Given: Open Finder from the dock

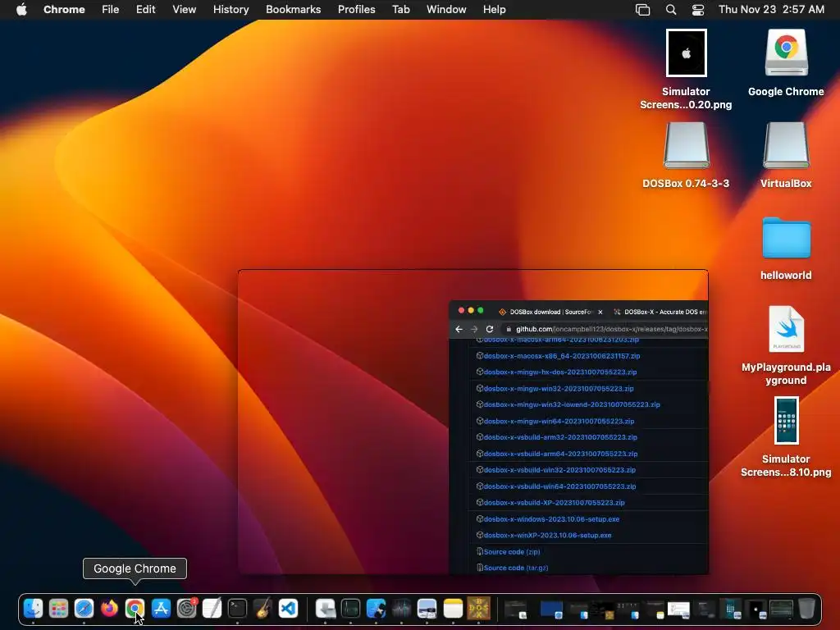Looking at the screenshot, I should pyautogui.click(x=33, y=609).
